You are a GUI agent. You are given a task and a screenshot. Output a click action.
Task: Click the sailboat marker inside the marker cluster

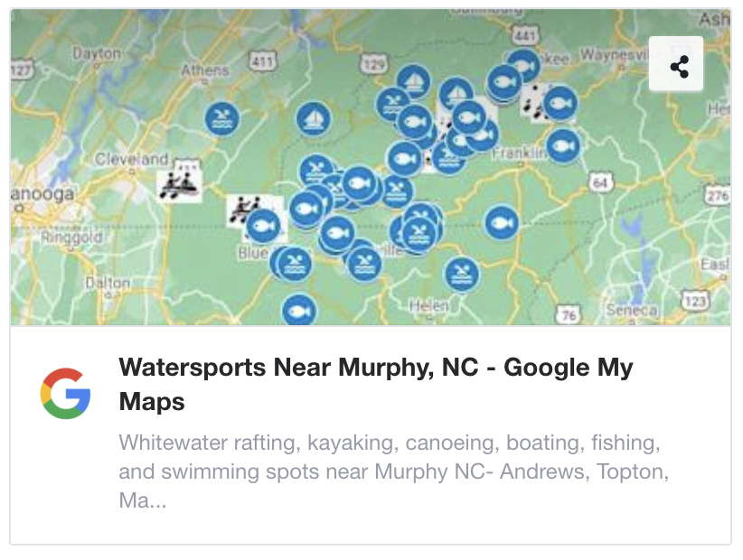[456, 93]
